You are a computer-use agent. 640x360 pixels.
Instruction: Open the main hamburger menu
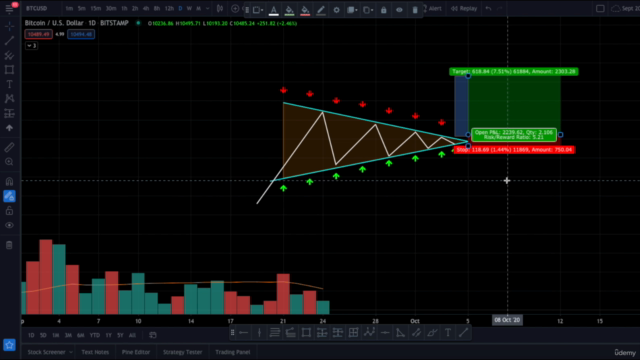pos(9,9)
